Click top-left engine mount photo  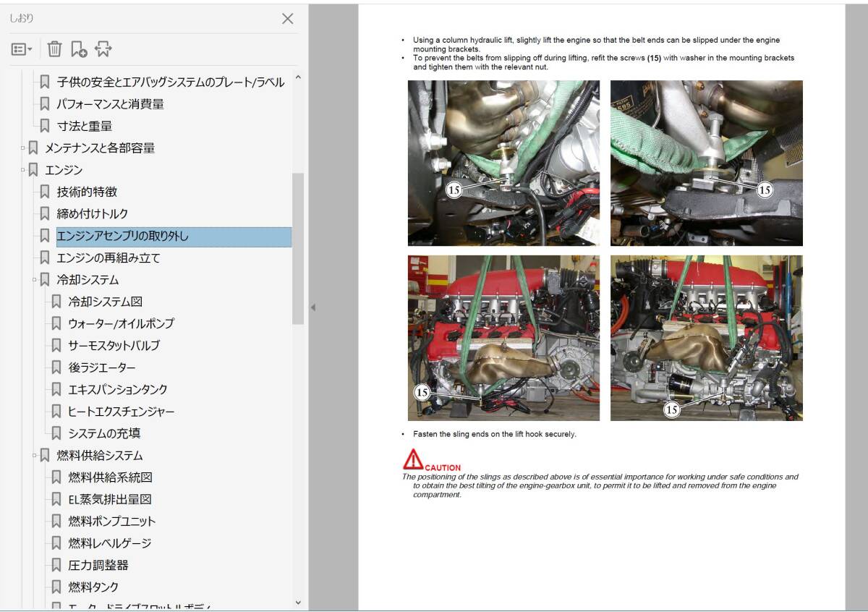tap(503, 163)
